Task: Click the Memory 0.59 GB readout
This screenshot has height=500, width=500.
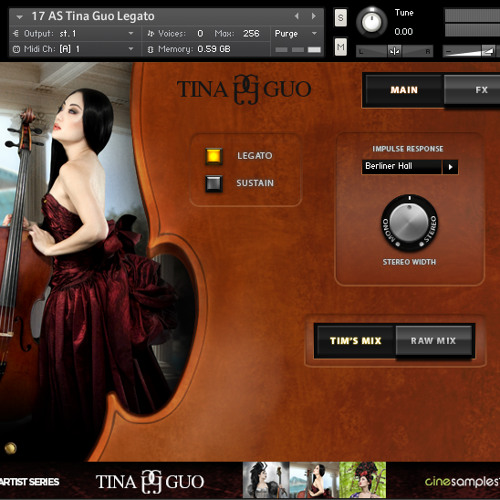Action: tap(214, 49)
